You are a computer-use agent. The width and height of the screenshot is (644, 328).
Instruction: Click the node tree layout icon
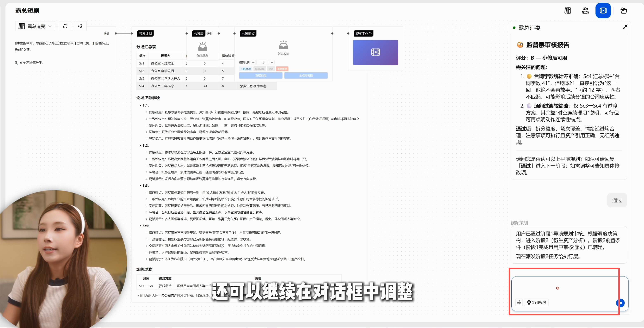[x=80, y=26]
